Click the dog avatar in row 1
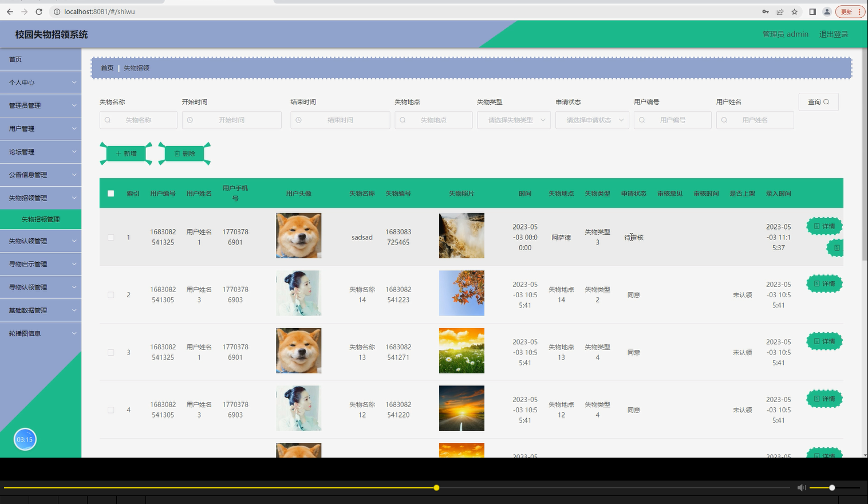 pos(299,235)
